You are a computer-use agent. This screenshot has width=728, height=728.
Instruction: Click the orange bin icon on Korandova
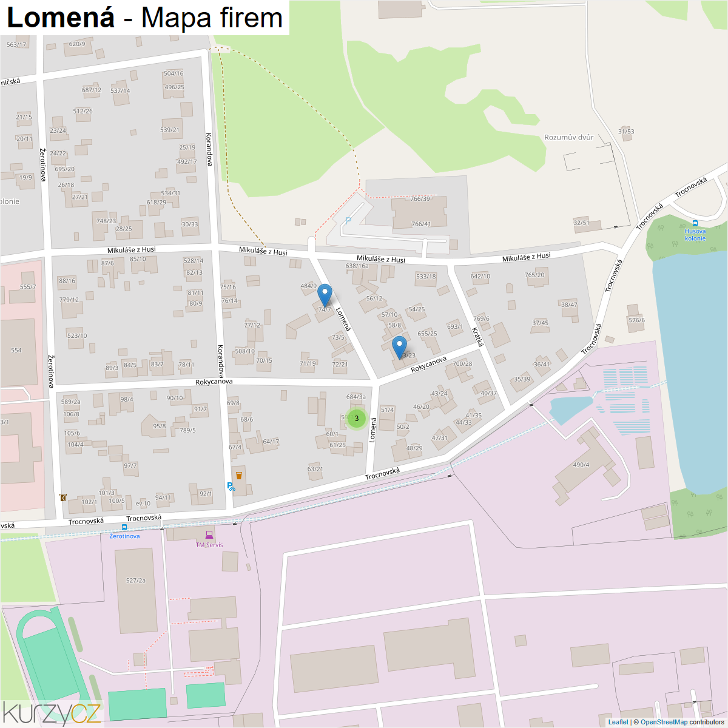pos(239,474)
